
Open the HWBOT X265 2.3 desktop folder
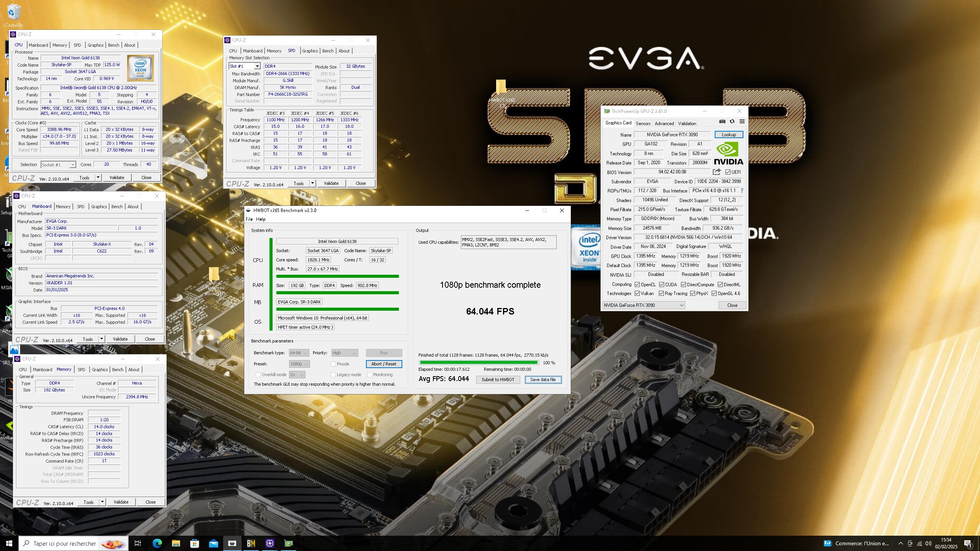(501, 86)
